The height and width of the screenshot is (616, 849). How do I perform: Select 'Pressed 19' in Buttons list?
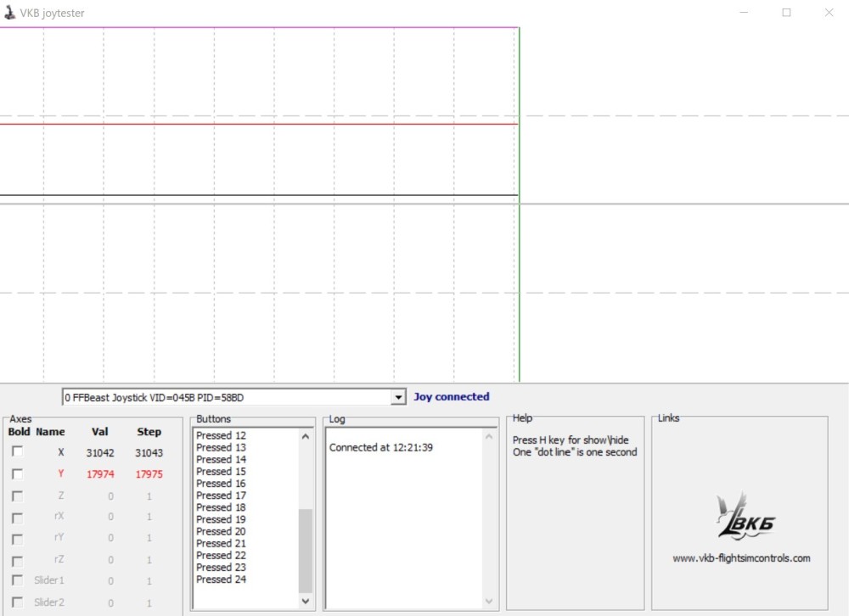click(221, 519)
